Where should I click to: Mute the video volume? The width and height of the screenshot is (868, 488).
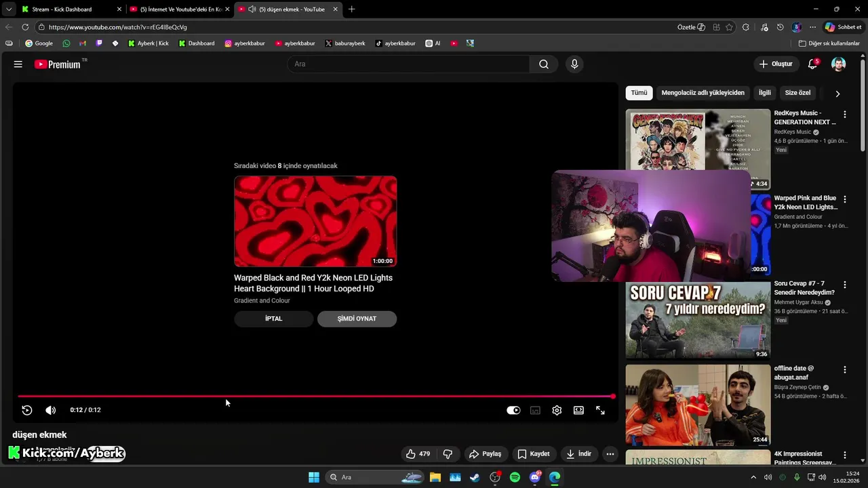[51, 410]
